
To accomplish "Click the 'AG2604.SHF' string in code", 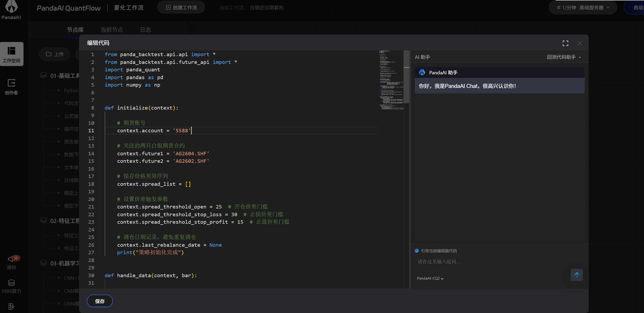I will click(191, 153).
